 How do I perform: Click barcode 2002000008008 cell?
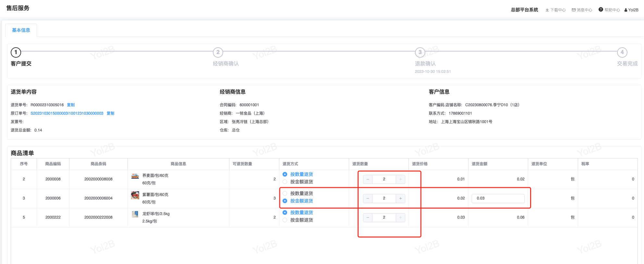click(x=98, y=179)
